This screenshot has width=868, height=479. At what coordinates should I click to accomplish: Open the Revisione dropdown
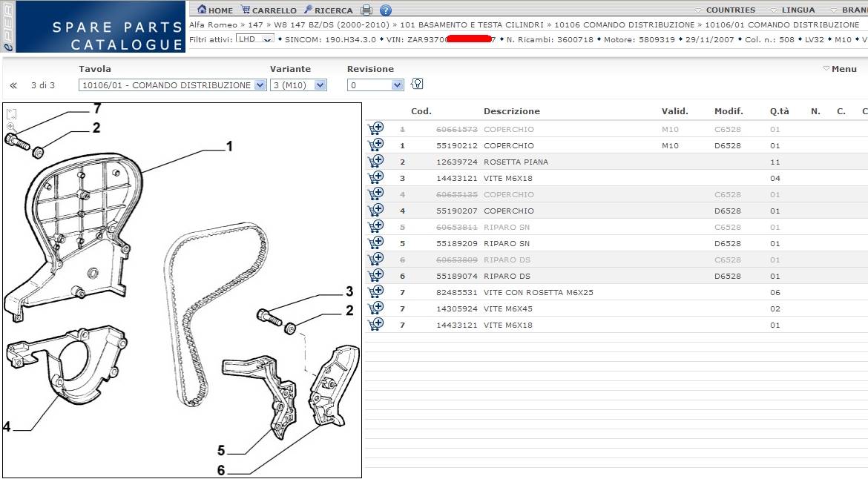[375, 85]
